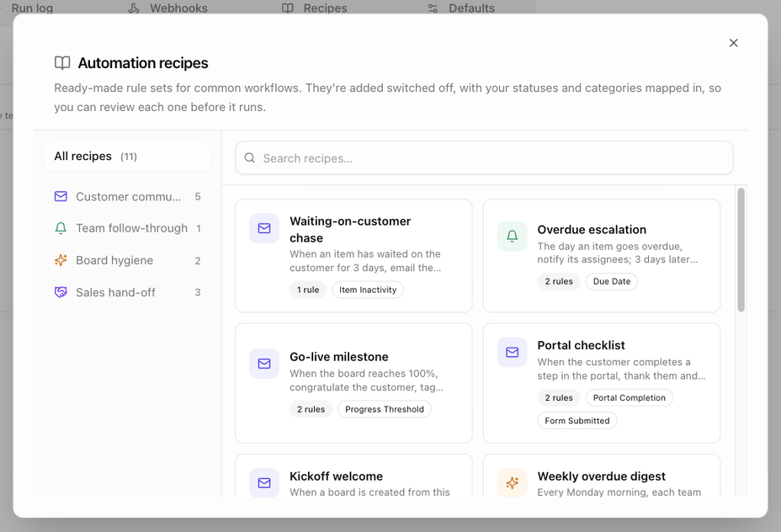
Task: Switch to the Recipes tab
Action: [x=314, y=8]
